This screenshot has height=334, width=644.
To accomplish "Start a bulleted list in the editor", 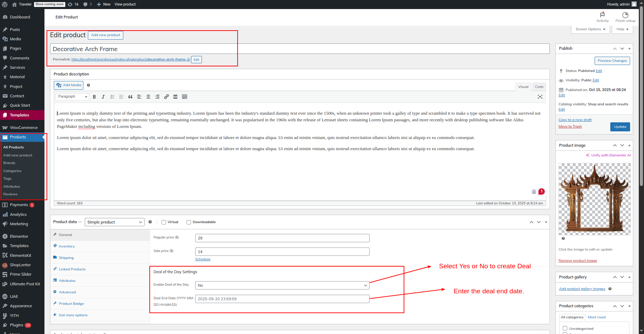I will click(112, 97).
